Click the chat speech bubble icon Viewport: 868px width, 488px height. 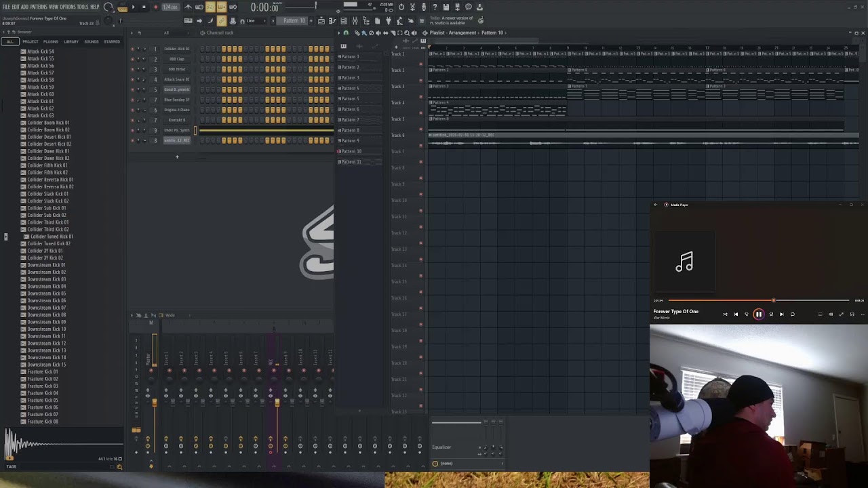pos(469,7)
